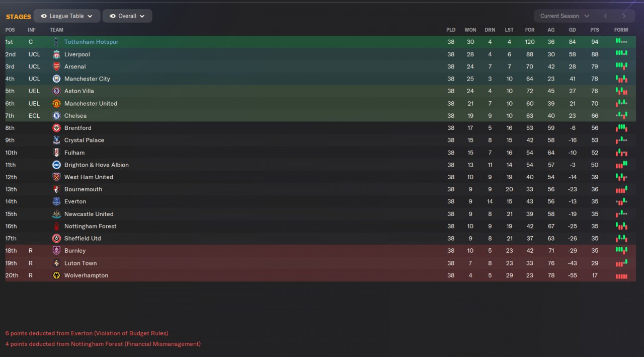Click the Aston Villa badge icon
Viewport: 644px width, 357px height.
56,91
